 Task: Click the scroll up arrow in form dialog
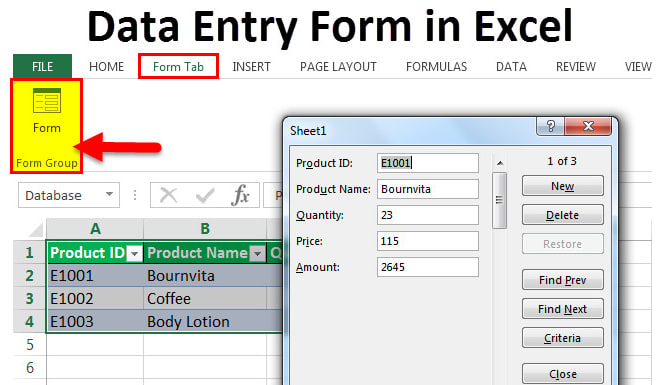coord(500,163)
